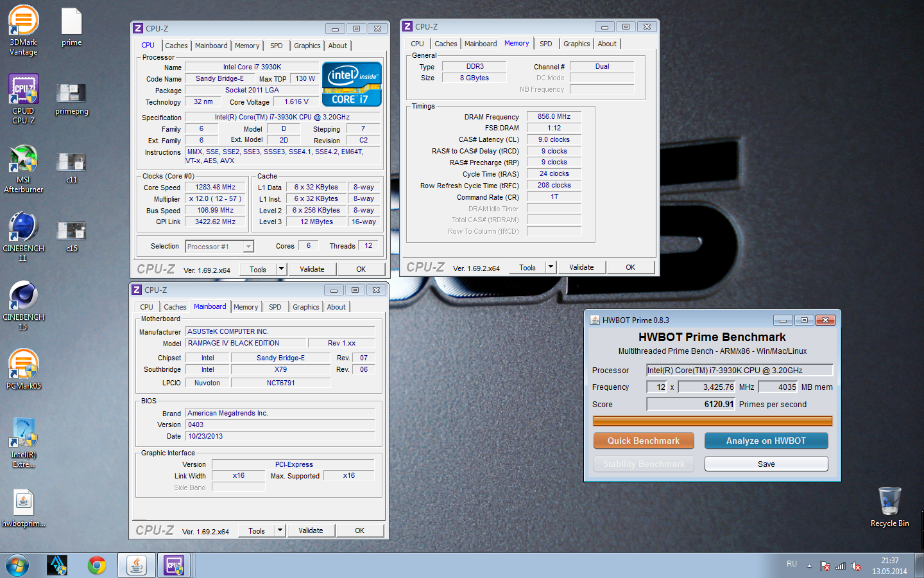
Task: Open Intel(R) Extreme desktop shortcut
Action: (x=24, y=442)
